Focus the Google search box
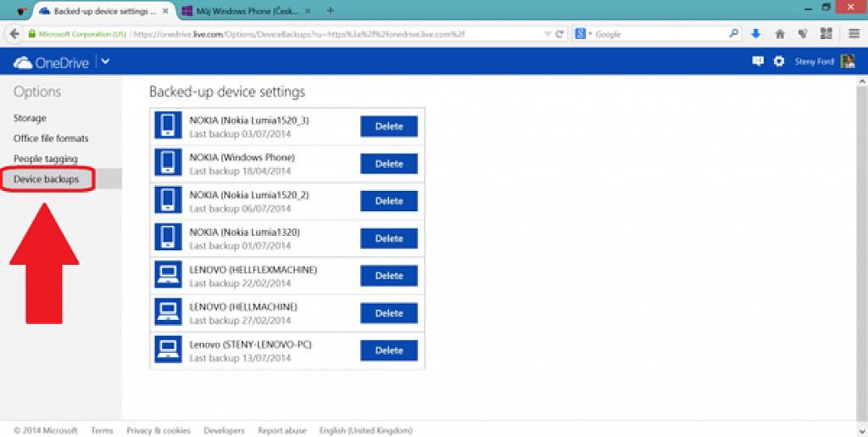Image resolution: width=868 pixels, height=437 pixels. 661,34
